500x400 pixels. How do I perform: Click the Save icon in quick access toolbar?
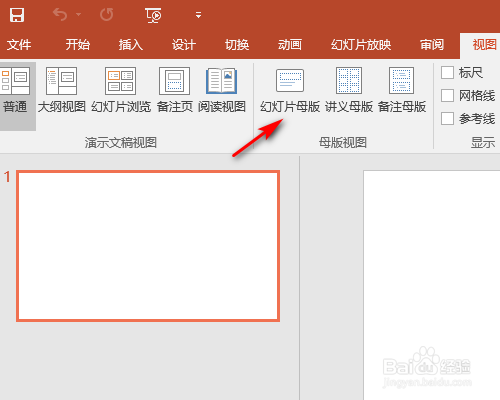click(x=17, y=15)
